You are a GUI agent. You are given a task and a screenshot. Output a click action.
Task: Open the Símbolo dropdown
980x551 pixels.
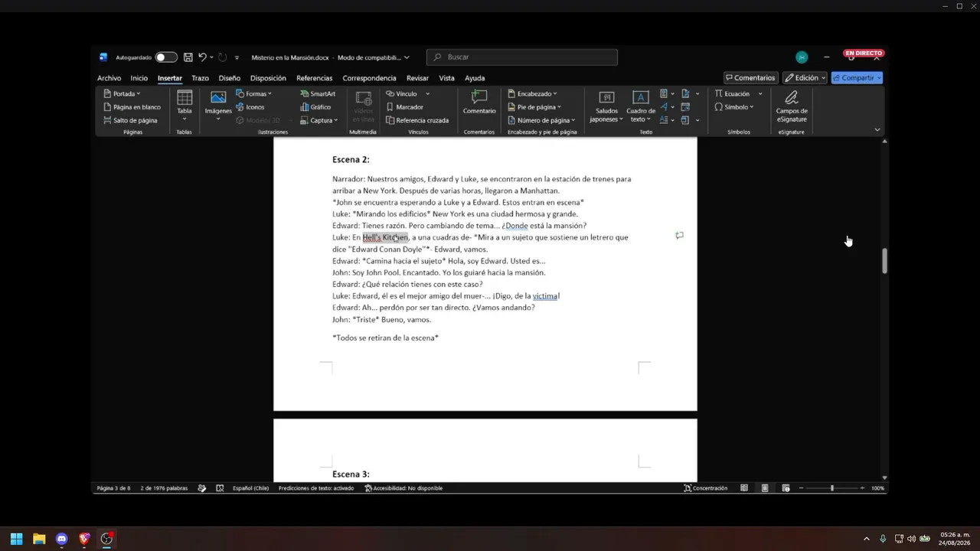coord(734,107)
